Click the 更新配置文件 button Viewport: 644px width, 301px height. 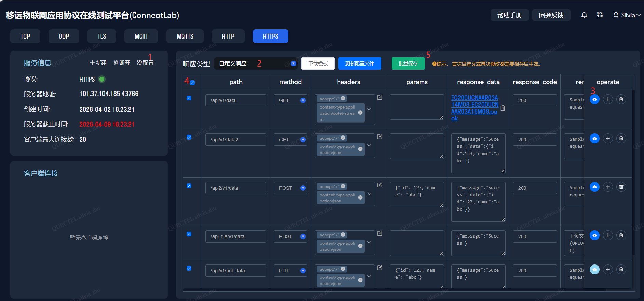(x=359, y=63)
